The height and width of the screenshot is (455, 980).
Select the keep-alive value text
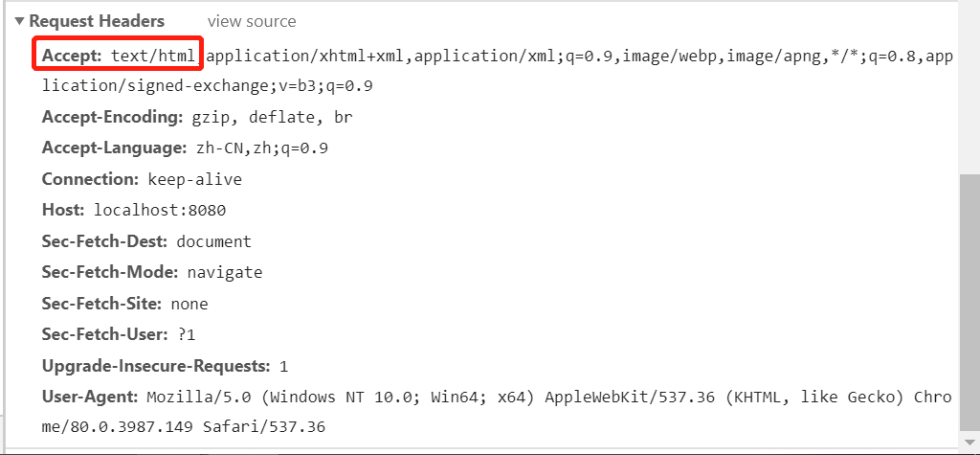(x=195, y=179)
